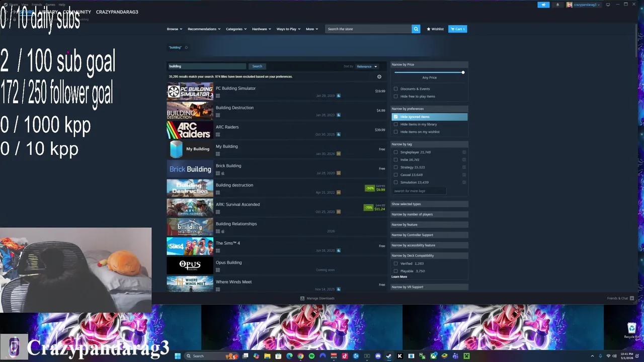Open the Wishlist link
644x362 pixels.
[x=435, y=29]
